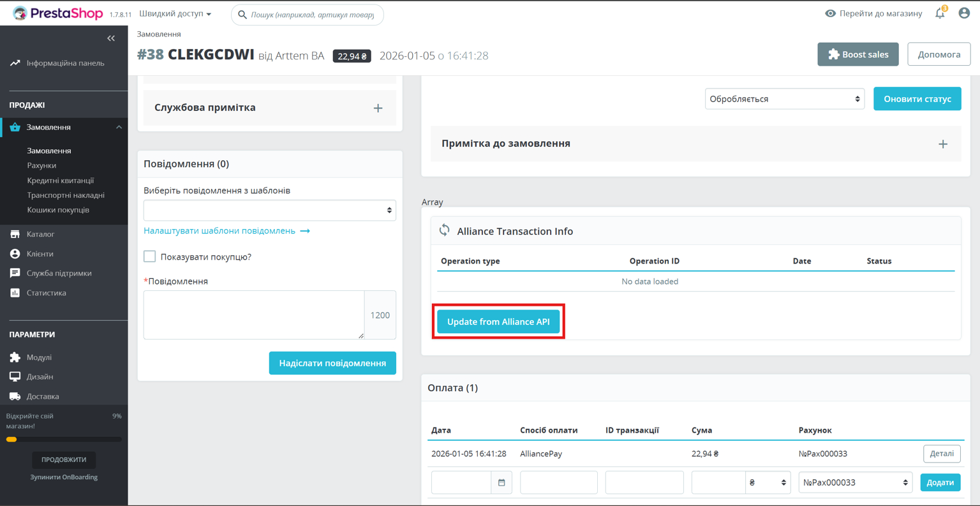Click Update from Alliance API button
Viewport: 980px width, 506px height.
498,322
